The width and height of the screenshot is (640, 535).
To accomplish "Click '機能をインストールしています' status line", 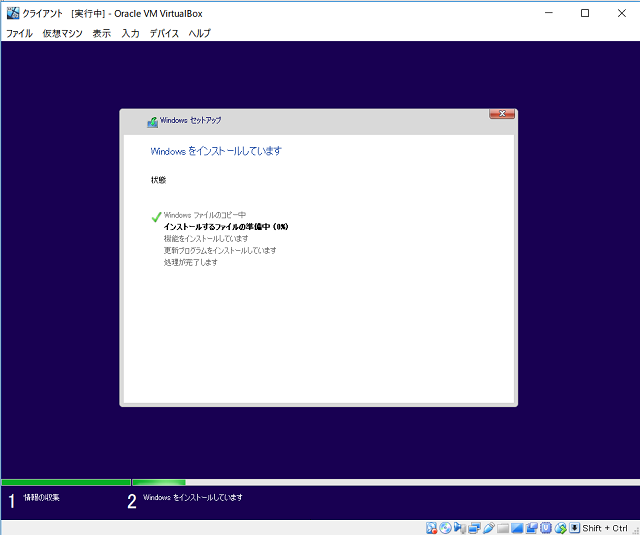I will [206, 238].
